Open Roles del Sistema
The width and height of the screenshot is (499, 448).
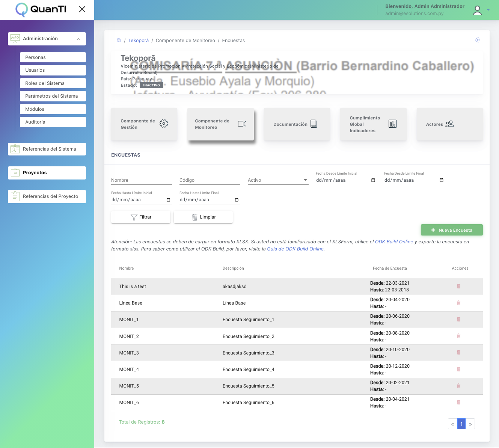[53, 83]
